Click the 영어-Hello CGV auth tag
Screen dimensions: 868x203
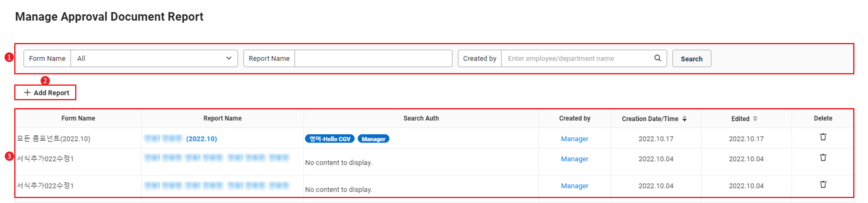329,139
